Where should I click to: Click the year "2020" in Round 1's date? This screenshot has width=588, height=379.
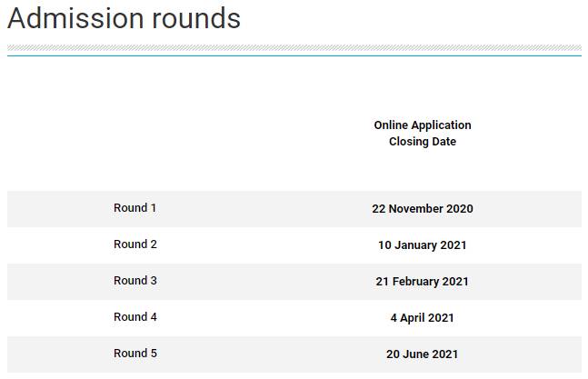pyautogui.click(x=459, y=209)
